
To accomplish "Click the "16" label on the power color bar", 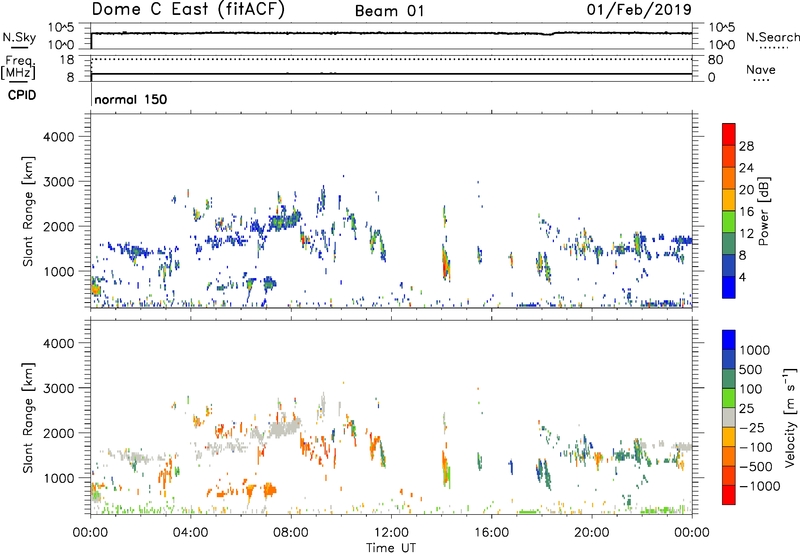I will (x=746, y=212).
